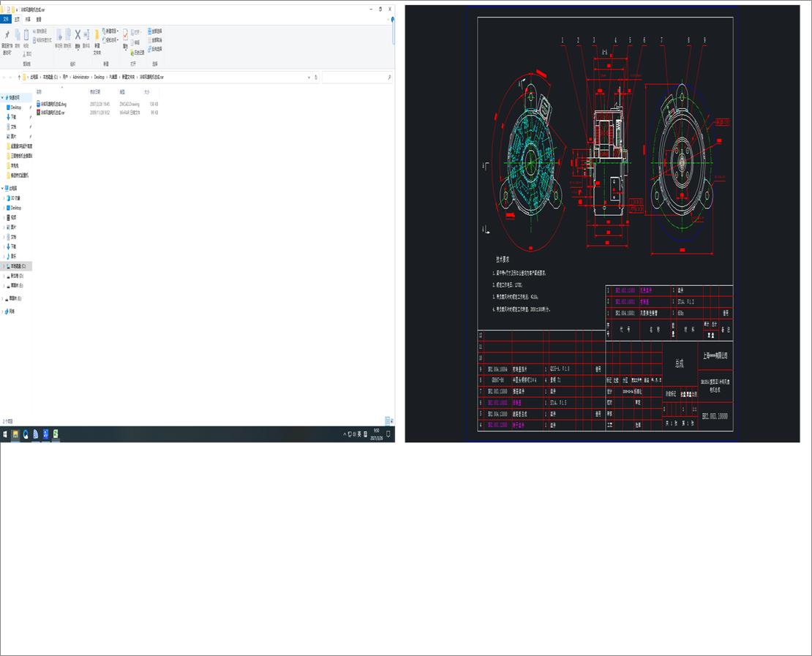
Task: Expand Local Disk (C:) tree node
Action: 4,266
